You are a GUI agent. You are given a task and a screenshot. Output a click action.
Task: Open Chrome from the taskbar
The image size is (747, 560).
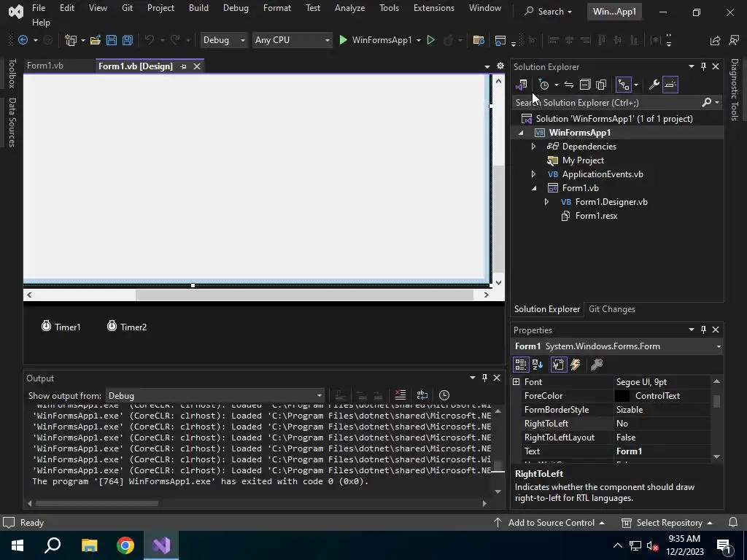(125, 545)
